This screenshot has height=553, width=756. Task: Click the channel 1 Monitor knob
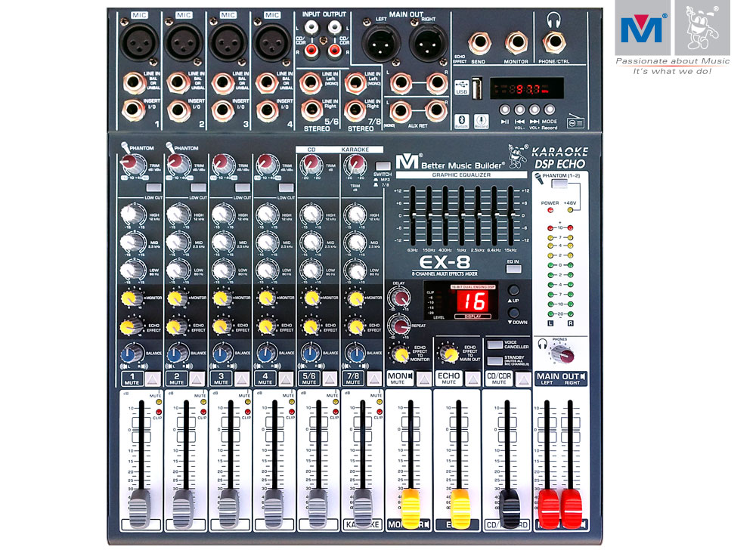(130, 298)
